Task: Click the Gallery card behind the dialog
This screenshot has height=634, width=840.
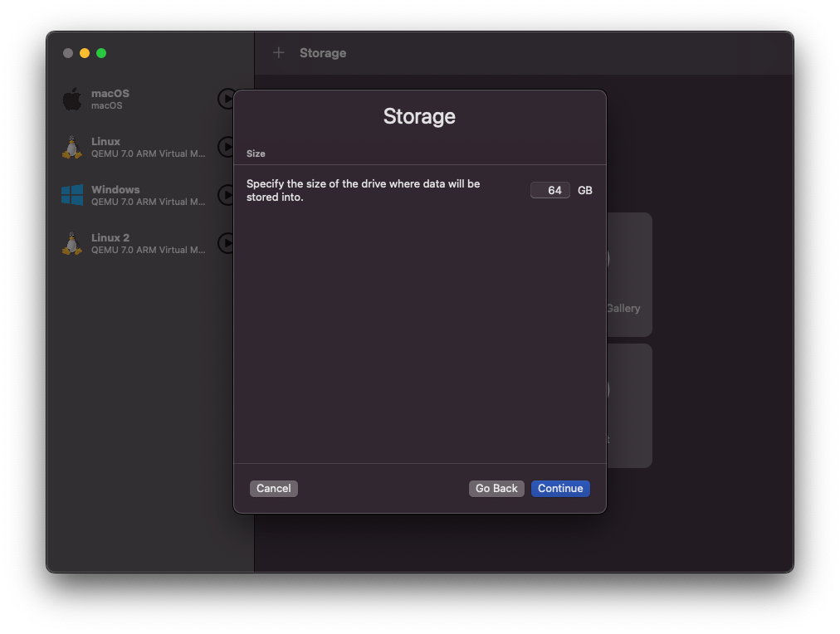Action: (629, 275)
